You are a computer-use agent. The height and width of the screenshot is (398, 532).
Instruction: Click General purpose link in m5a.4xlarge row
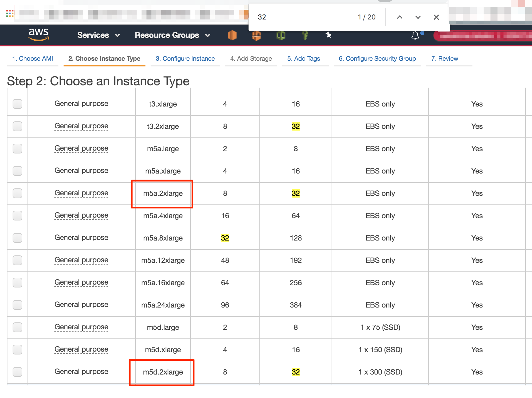pyautogui.click(x=81, y=216)
